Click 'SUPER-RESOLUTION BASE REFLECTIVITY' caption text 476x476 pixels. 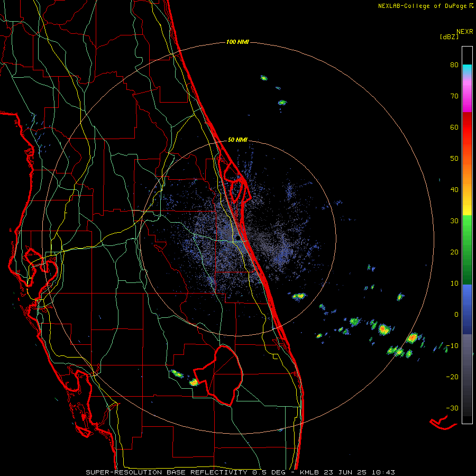pyautogui.click(x=167, y=472)
